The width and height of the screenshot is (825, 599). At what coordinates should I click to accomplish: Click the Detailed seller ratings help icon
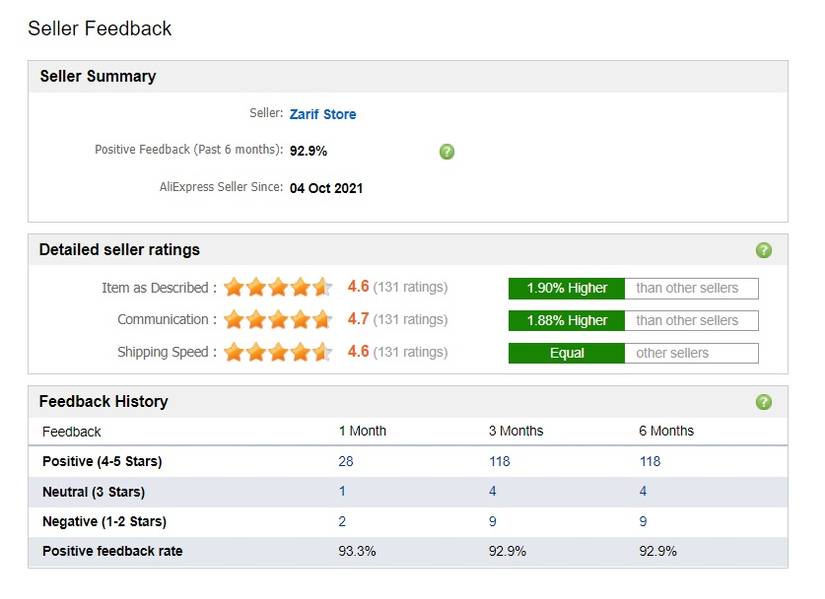click(764, 250)
